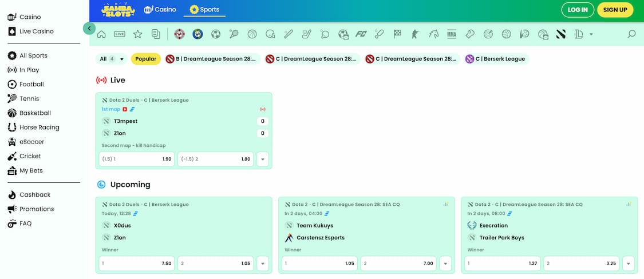Select C | Berserk League filter chip
This screenshot has width=644, height=279.
497,59
